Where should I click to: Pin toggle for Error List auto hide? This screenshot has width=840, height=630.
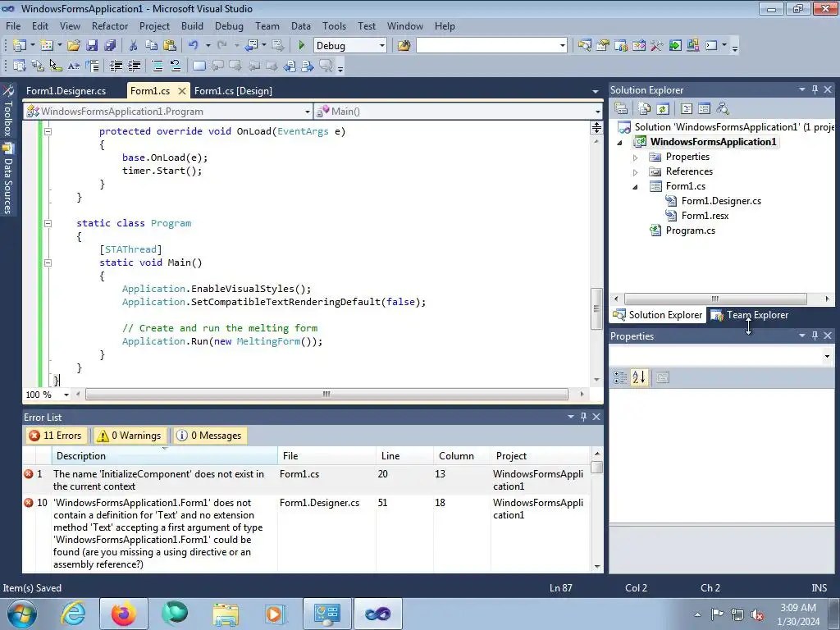583,417
